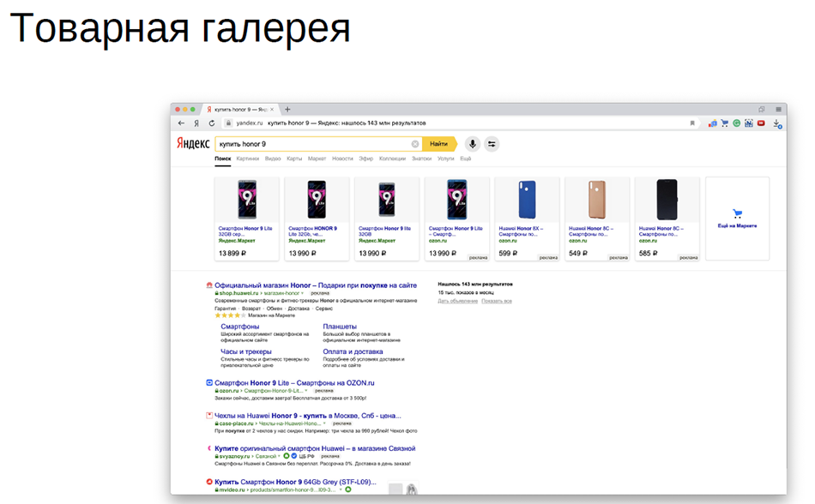Open a new tab with the plus button
The image size is (815, 504).
pos(287,109)
